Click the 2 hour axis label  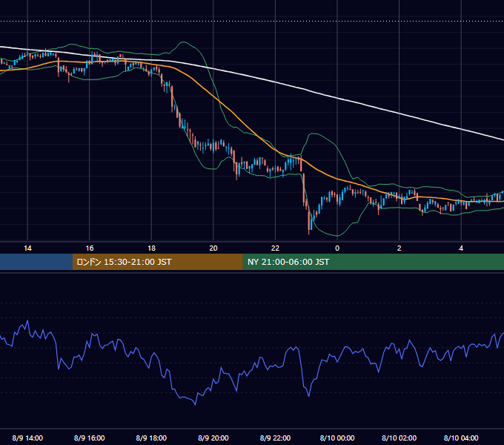click(x=399, y=248)
